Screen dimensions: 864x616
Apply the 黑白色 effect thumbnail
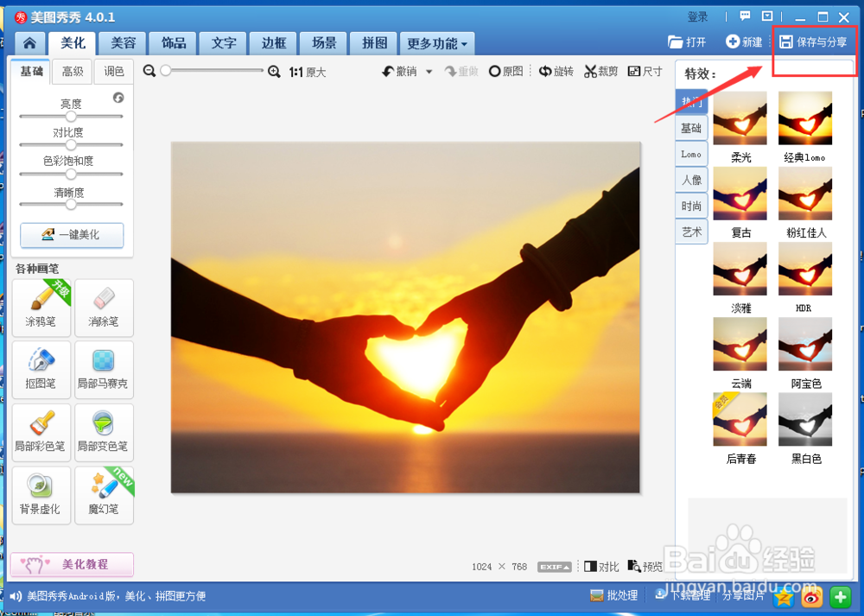click(x=805, y=419)
